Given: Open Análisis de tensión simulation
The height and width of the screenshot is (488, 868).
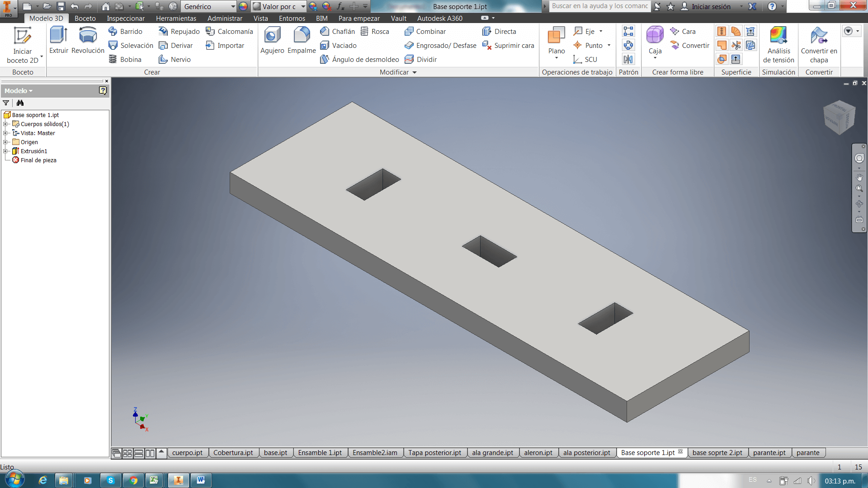Looking at the screenshot, I should pyautogui.click(x=778, y=44).
